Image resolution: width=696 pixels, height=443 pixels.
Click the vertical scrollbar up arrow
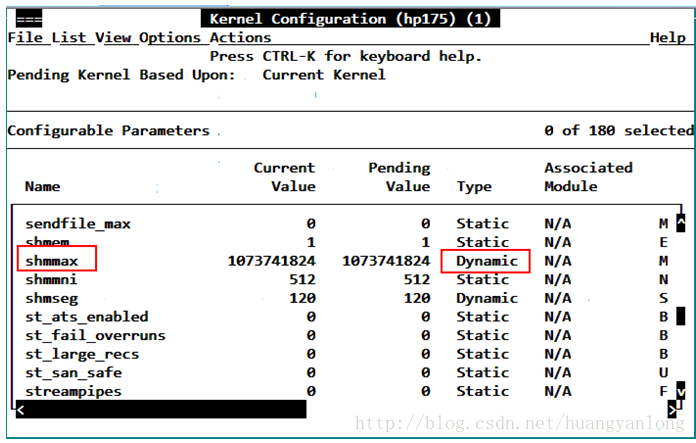680,223
